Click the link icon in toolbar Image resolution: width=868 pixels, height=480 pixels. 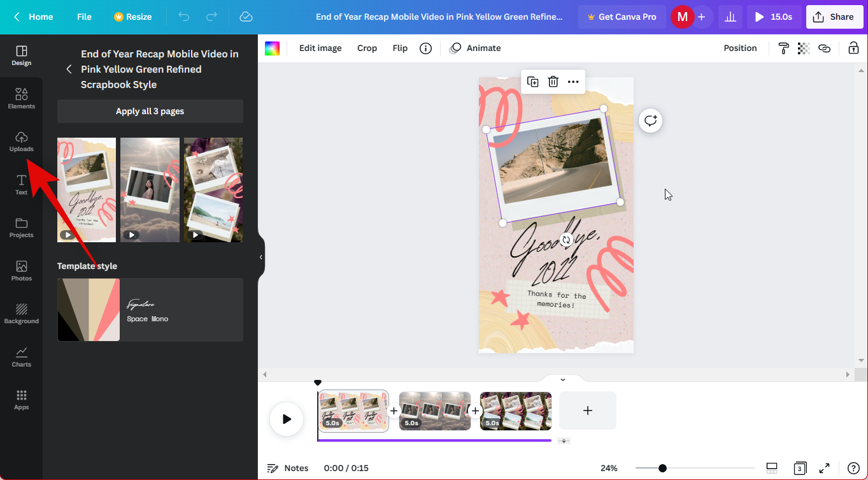824,48
